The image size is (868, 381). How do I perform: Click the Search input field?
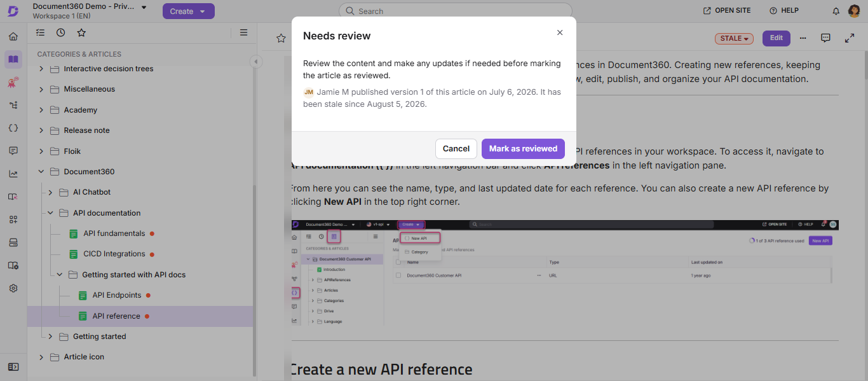pyautogui.click(x=456, y=11)
